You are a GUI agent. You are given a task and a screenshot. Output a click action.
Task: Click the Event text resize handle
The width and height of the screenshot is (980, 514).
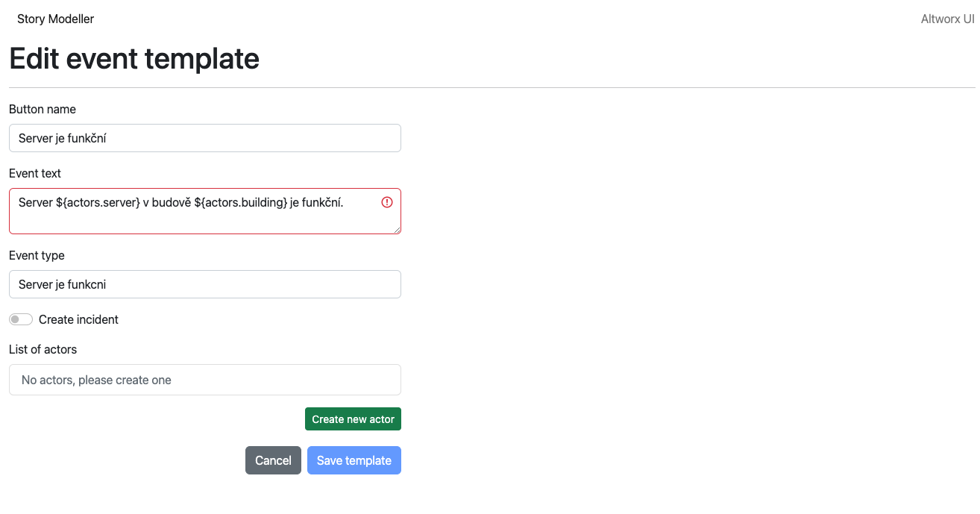[398, 231]
